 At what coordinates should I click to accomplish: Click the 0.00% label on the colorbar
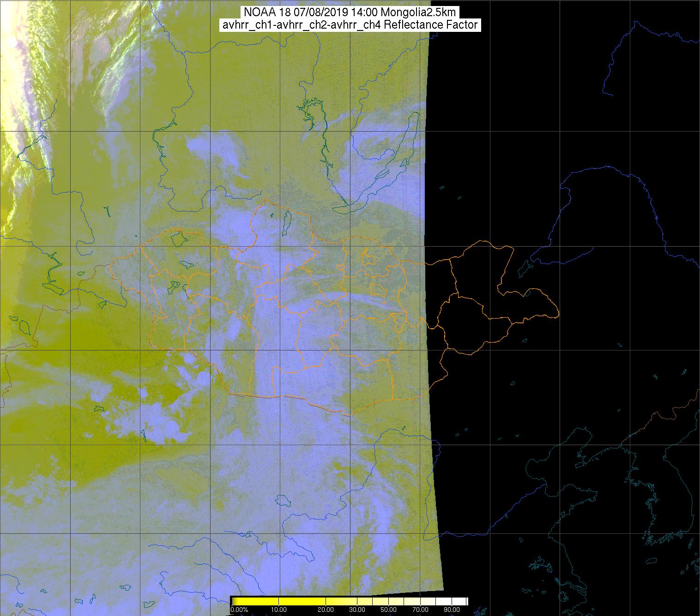tap(239, 610)
